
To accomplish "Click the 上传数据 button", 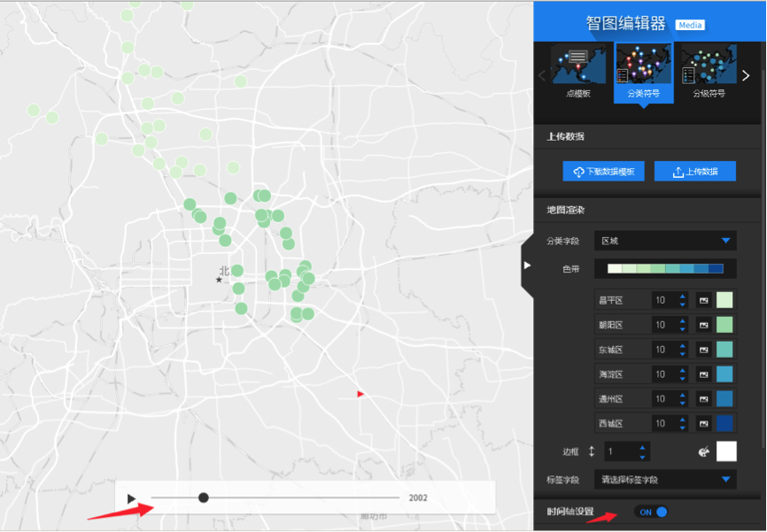I will point(695,172).
